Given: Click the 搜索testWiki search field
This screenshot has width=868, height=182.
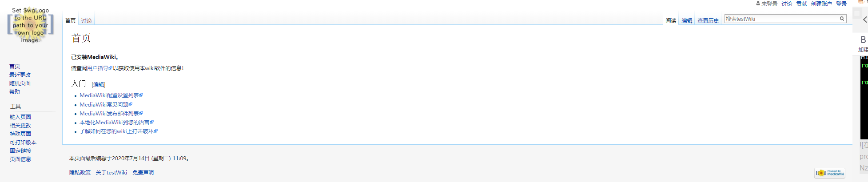Looking at the screenshot, I should [781, 19].
